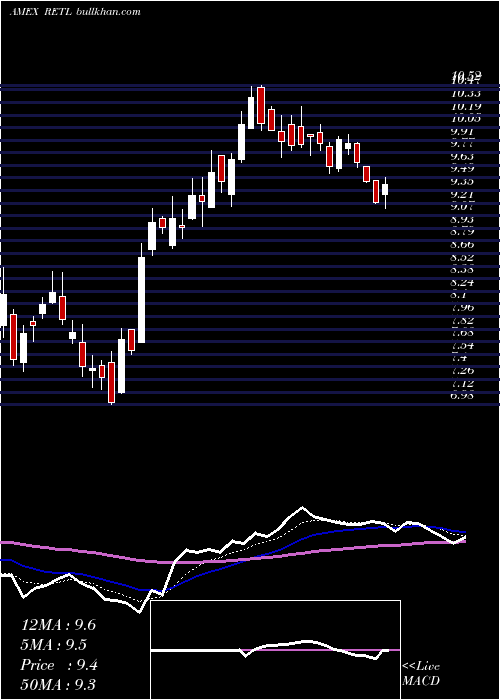
Task: Select the Price : 9.4 legend entry
Action: point(59,665)
